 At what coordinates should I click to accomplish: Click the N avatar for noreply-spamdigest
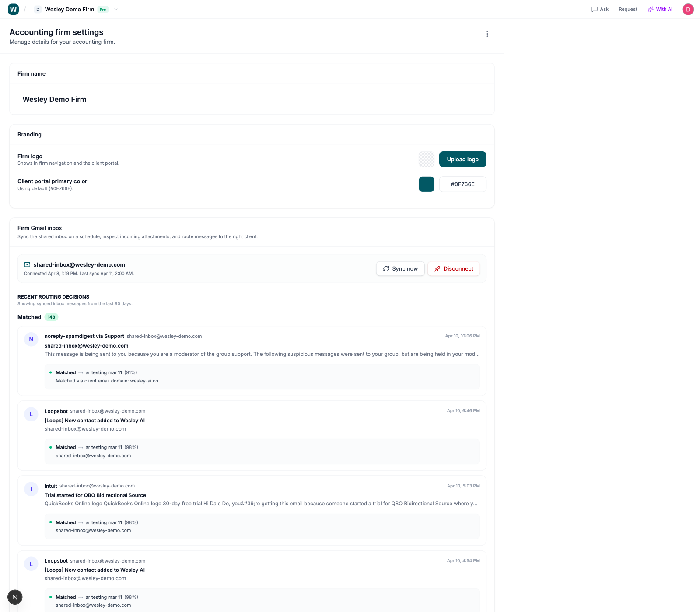pos(31,339)
